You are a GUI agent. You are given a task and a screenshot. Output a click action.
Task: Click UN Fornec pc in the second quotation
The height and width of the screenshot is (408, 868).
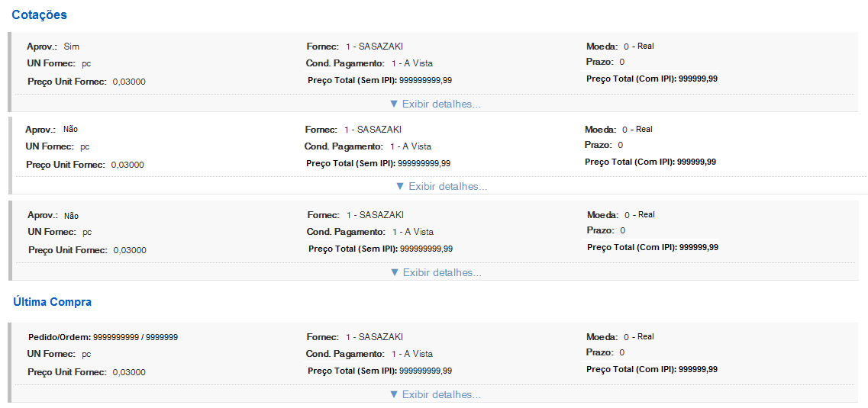pos(86,146)
